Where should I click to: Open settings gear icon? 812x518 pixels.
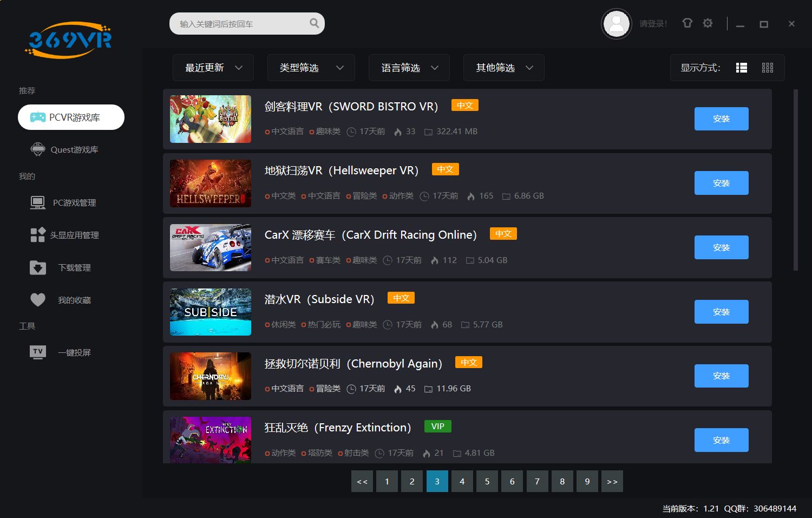[x=708, y=23]
